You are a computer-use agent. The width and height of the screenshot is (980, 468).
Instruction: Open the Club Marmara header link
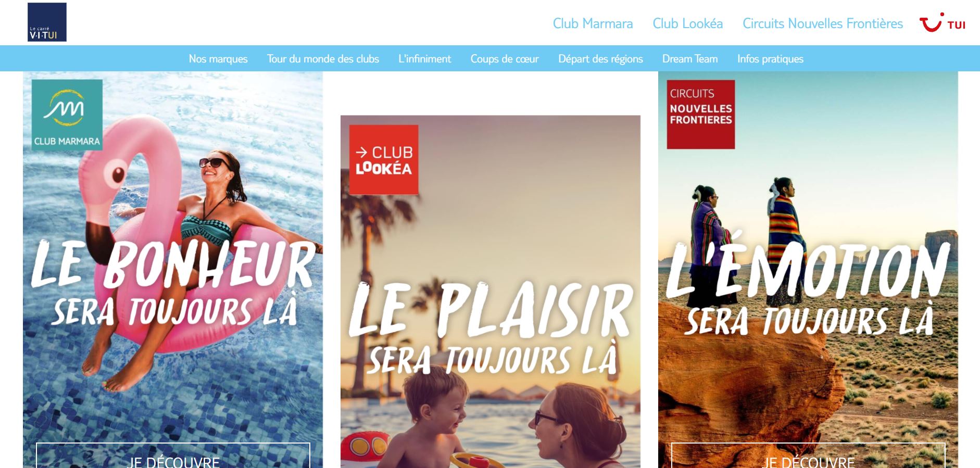593,23
